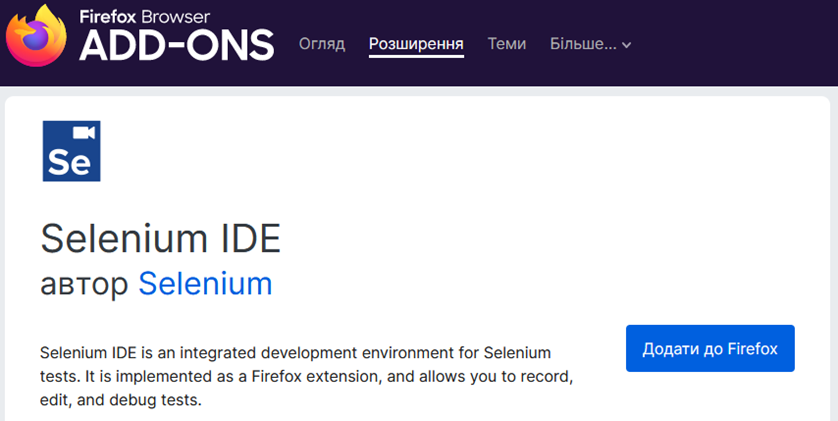Switch to the Теми section
Image resolution: width=838 pixels, height=421 pixels.
coord(507,44)
